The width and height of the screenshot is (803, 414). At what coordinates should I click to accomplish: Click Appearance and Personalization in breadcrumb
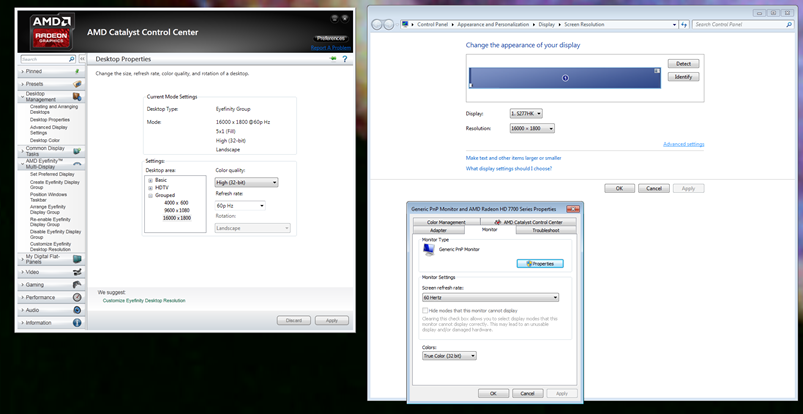[494, 25]
